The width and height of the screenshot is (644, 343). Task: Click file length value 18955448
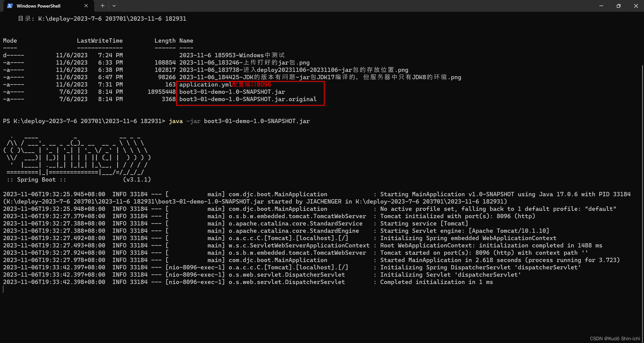tap(161, 92)
